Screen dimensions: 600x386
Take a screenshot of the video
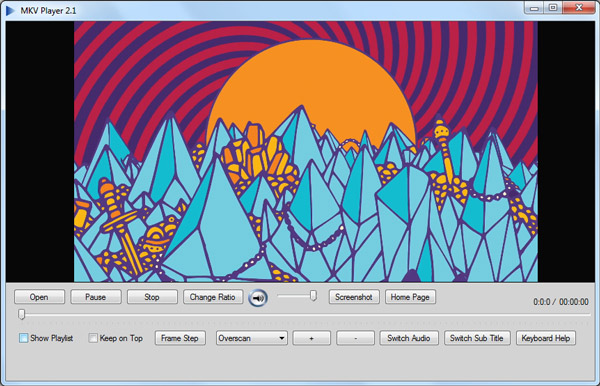(354, 297)
